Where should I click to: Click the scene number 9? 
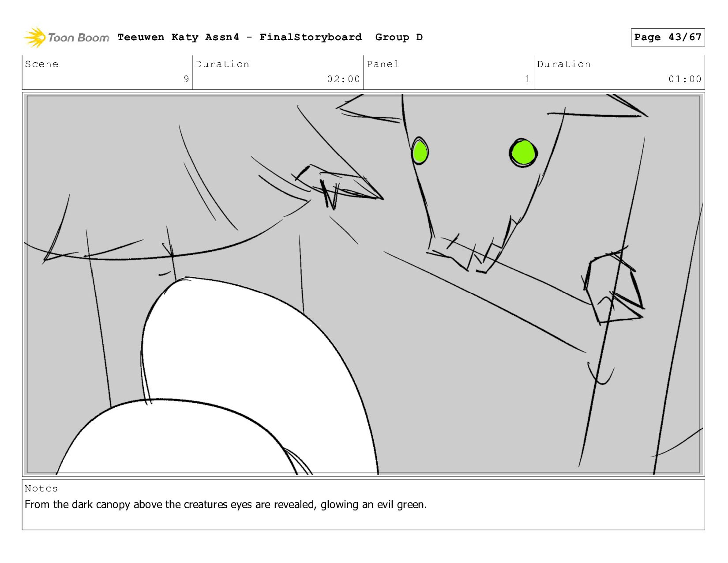[186, 79]
